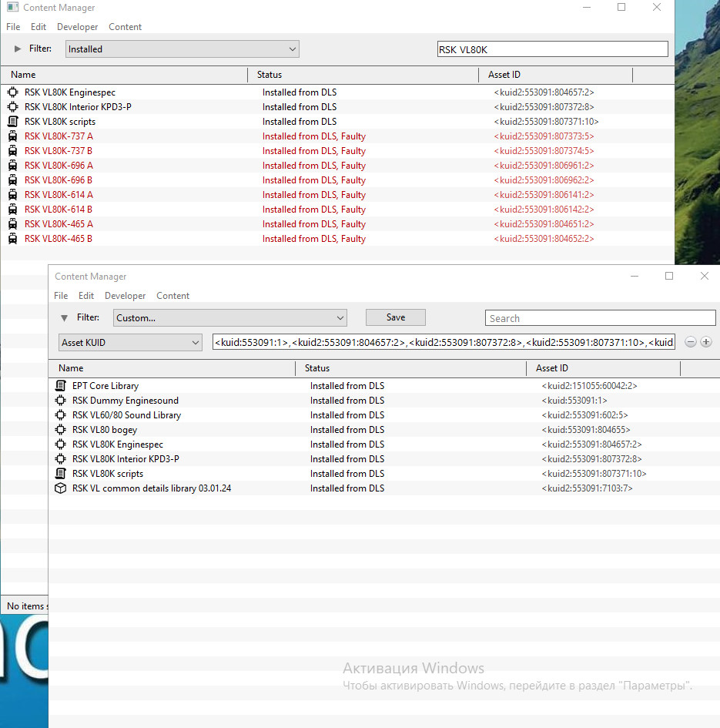
Task: Open the Edit menu in the back window
Action: pos(38,27)
